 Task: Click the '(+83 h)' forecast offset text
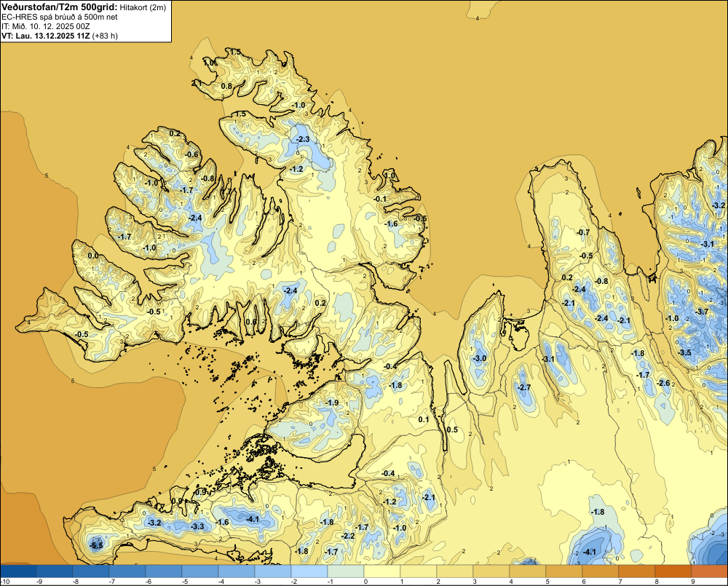105,36
